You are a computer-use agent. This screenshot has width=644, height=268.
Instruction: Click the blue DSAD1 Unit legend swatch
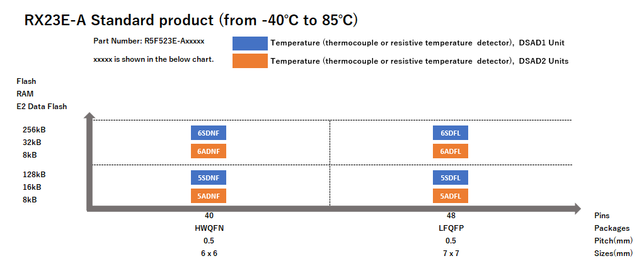pos(250,43)
